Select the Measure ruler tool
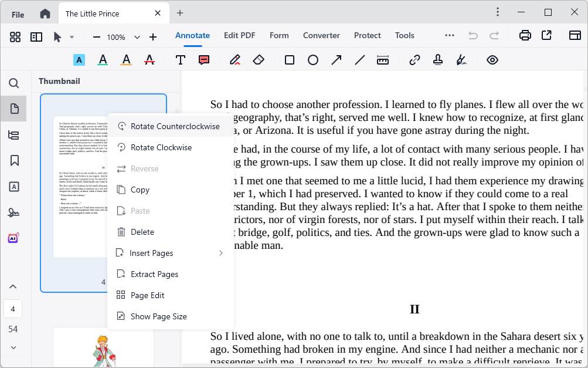The height and width of the screenshot is (368, 588). (383, 59)
